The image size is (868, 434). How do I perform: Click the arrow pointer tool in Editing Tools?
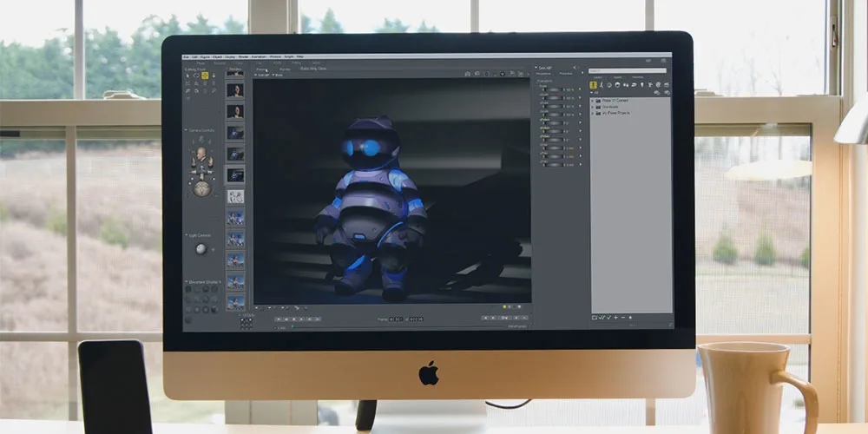188,76
